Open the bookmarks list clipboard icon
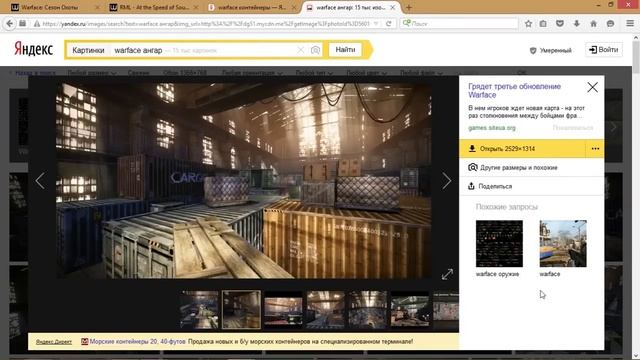This screenshot has width=640, height=360. [x=543, y=24]
